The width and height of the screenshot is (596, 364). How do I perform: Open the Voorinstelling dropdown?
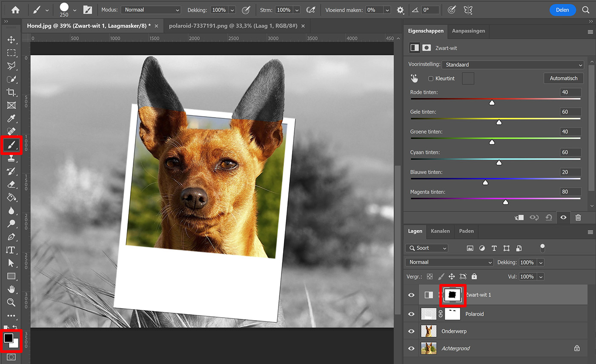(513, 65)
